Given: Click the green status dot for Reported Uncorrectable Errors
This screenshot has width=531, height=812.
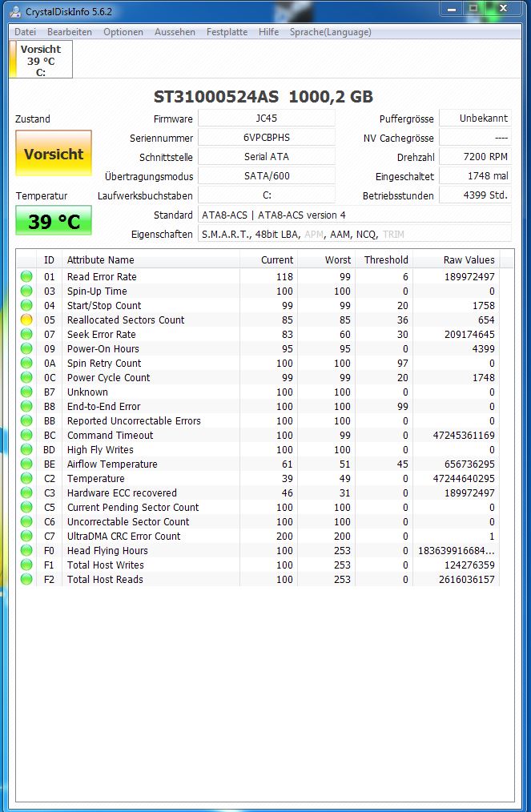Looking at the screenshot, I should point(26,421).
